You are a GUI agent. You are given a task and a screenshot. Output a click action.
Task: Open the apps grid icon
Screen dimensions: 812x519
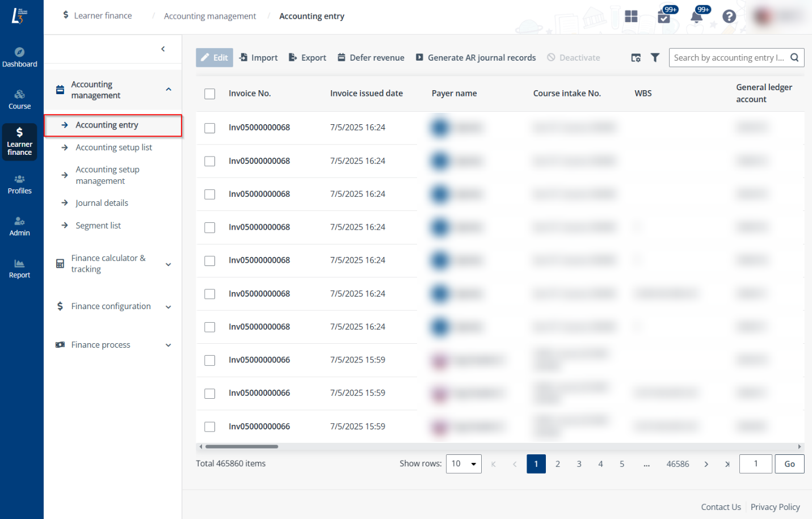point(631,16)
